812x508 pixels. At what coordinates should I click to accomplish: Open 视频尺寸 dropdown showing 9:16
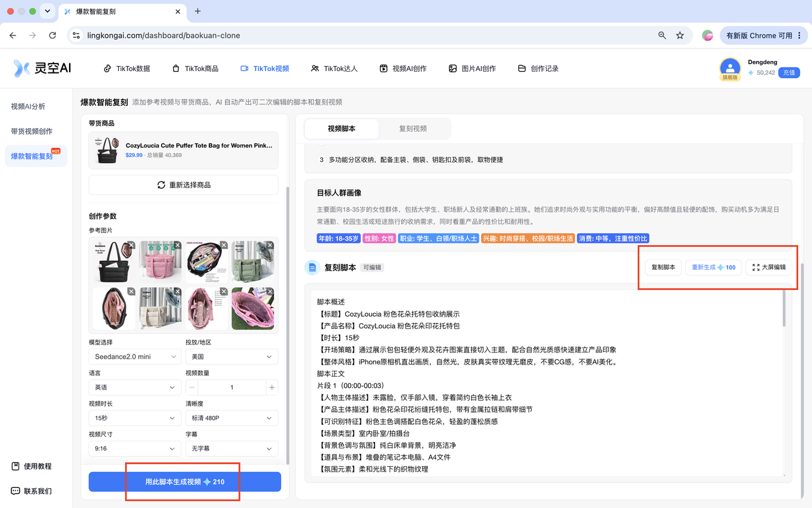(x=135, y=448)
